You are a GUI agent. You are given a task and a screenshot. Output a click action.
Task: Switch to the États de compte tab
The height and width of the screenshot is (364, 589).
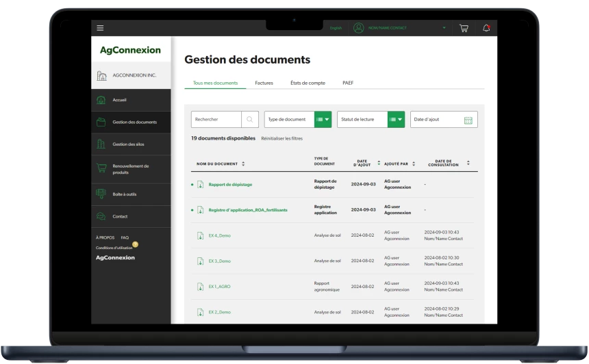308,83
